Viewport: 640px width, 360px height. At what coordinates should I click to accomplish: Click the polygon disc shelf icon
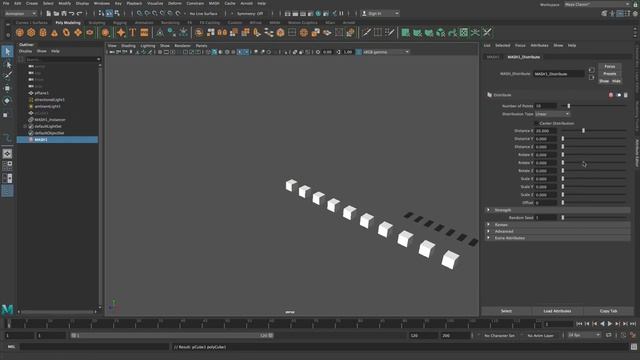click(90, 32)
